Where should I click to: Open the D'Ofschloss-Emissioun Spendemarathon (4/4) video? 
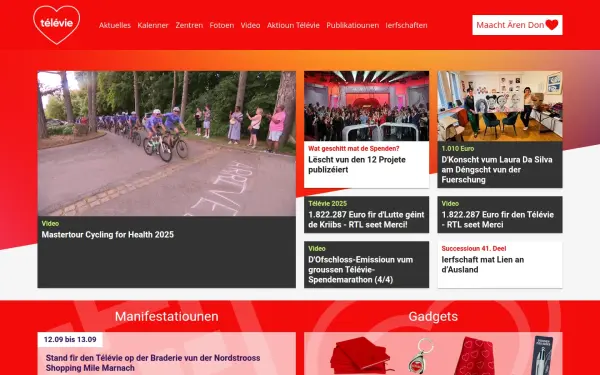tap(360, 269)
